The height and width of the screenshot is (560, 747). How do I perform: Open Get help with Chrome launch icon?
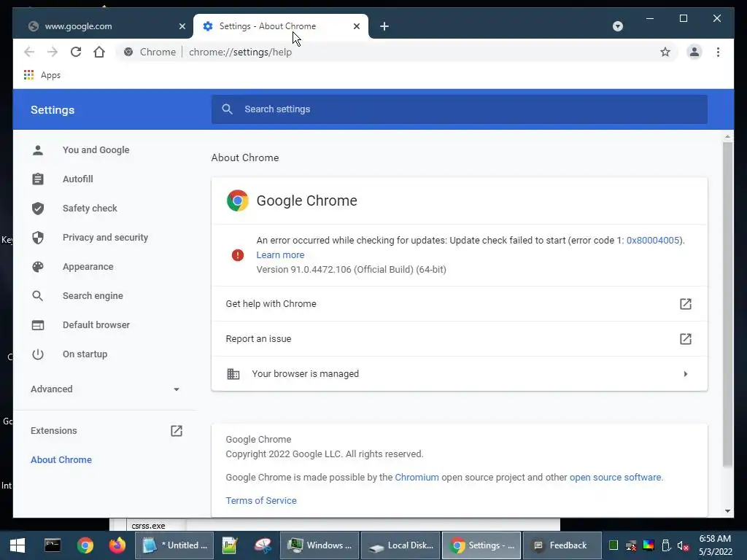point(685,304)
